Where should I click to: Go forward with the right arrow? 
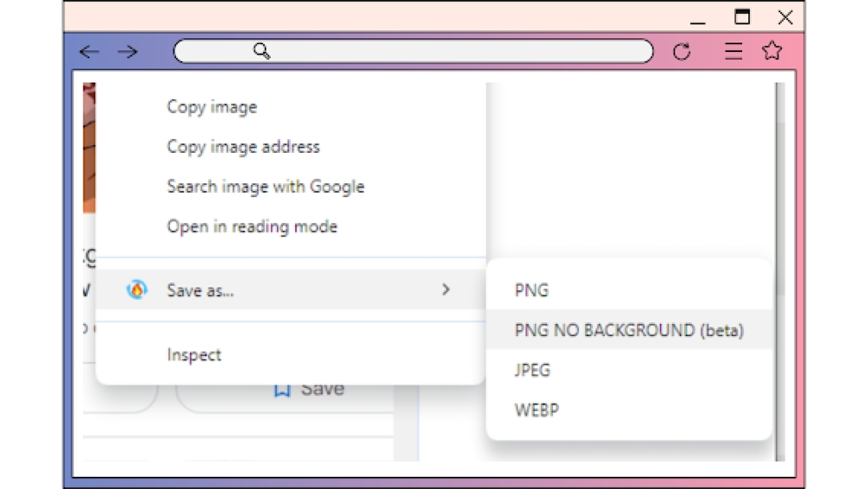(x=128, y=51)
